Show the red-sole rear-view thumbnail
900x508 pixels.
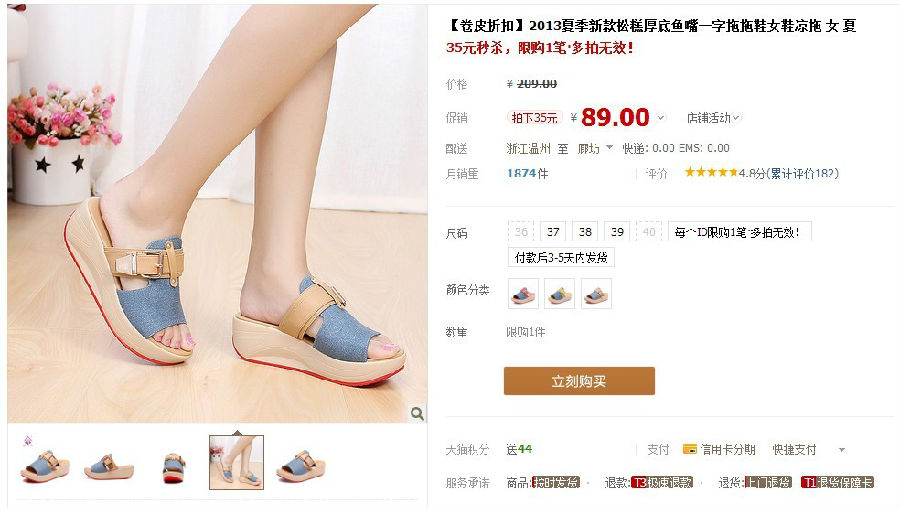click(x=174, y=467)
